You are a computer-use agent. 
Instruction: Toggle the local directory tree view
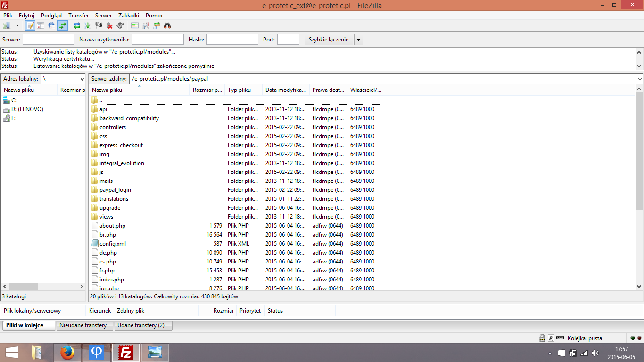point(41,25)
